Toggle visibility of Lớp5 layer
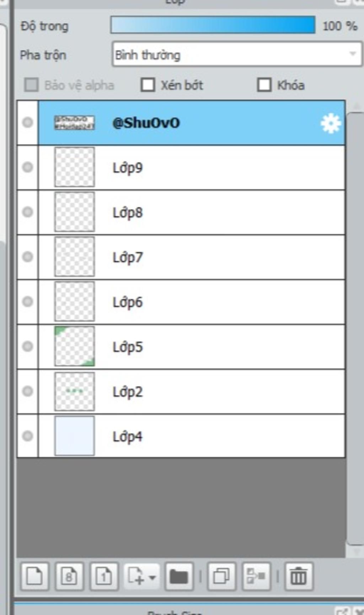364x615 pixels. pos(28,346)
